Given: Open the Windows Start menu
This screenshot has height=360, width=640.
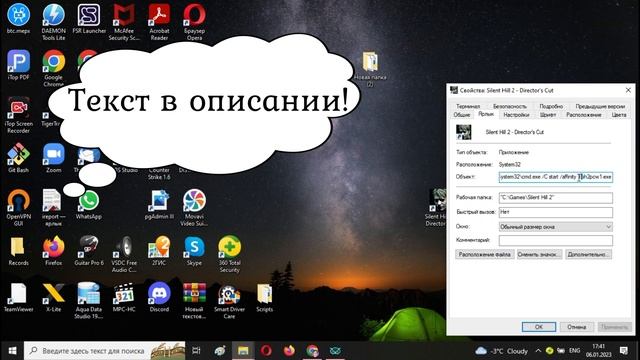Looking at the screenshot, I should coord(12,351).
